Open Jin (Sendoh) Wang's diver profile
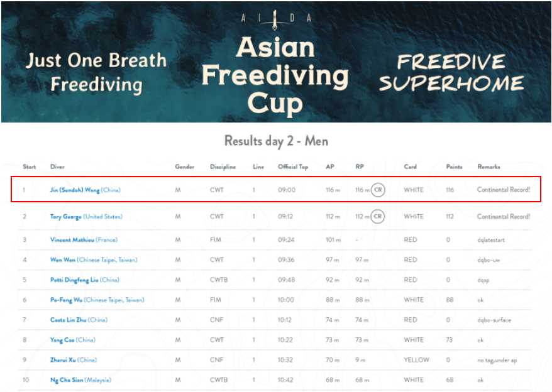The height and width of the screenshot is (392, 552). coord(75,190)
